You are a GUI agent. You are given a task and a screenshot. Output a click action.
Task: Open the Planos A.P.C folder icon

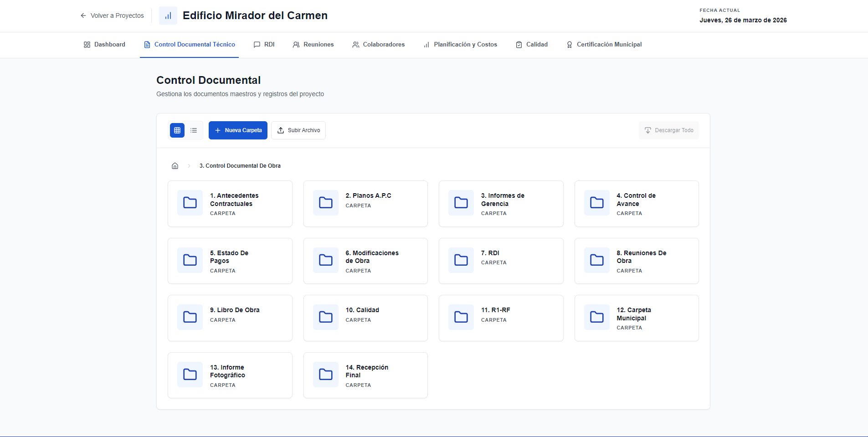coord(326,203)
